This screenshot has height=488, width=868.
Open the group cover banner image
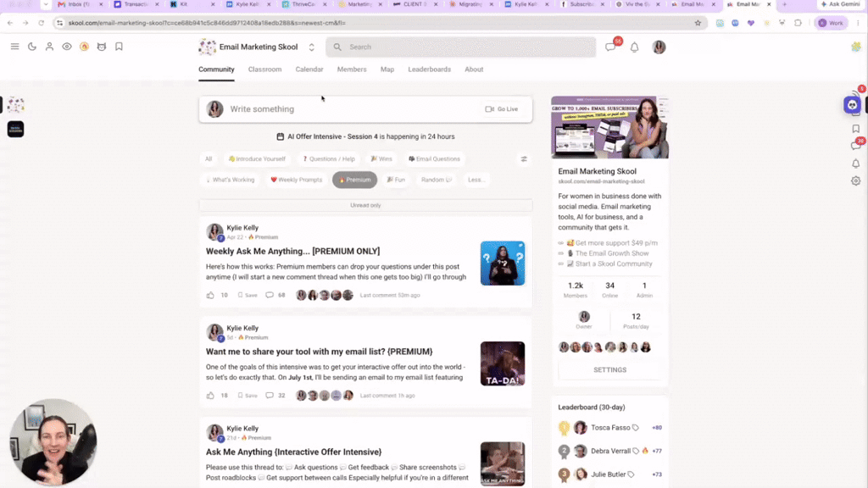coord(609,127)
